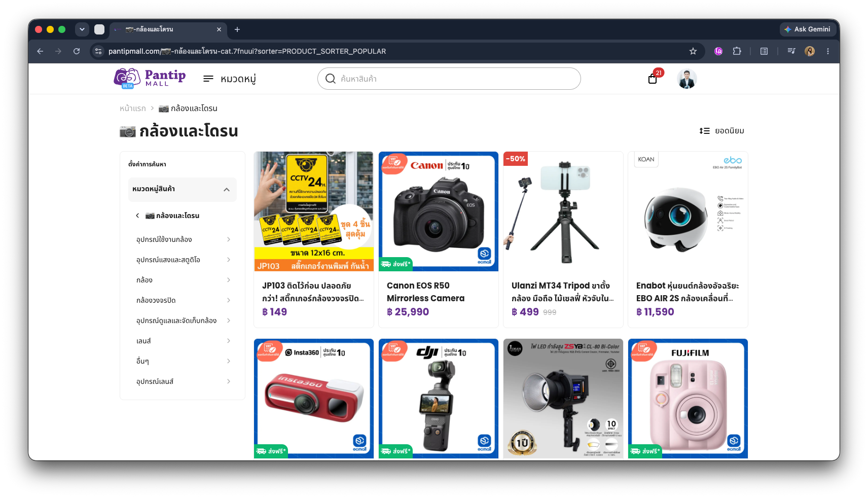Open the ยอดนิยม sort dropdown
This screenshot has width=868, height=498.
click(721, 131)
